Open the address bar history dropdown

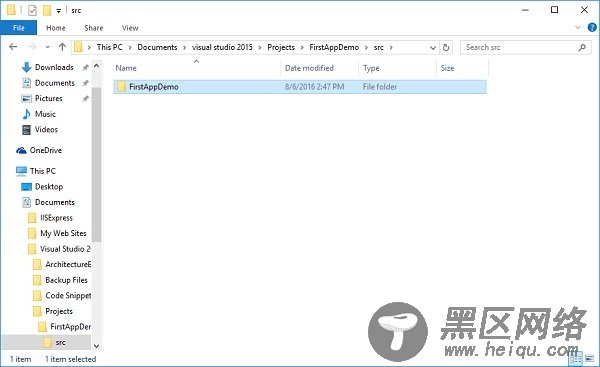point(433,47)
